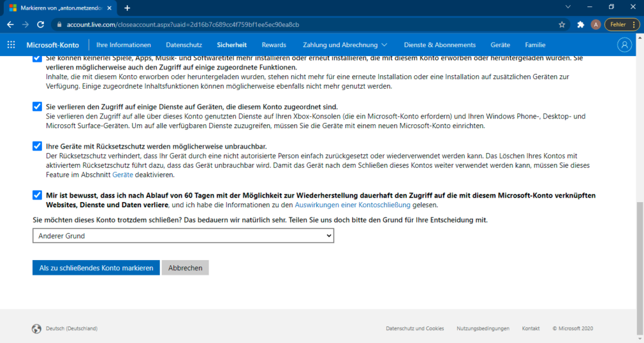The width and height of the screenshot is (644, 343).
Task: Click the browser address bar URL
Action: pos(183,24)
